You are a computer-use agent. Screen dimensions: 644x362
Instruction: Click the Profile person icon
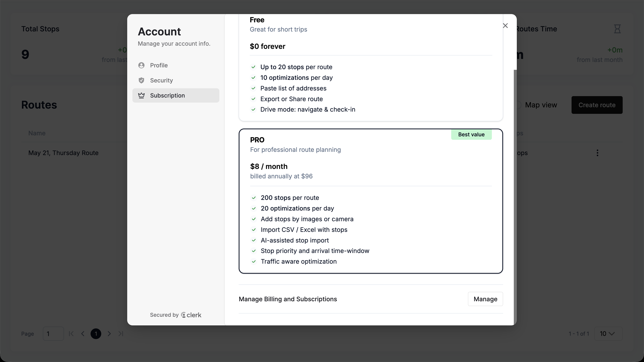141,65
